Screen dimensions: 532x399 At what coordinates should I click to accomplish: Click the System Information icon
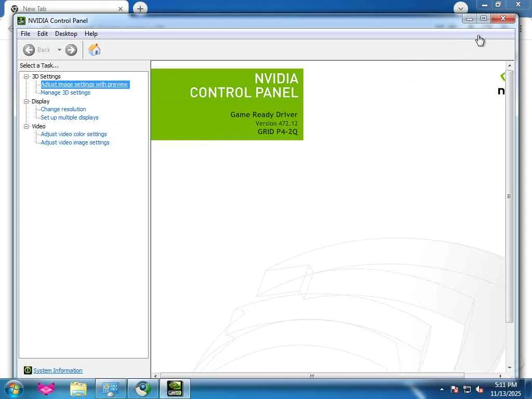coord(28,370)
